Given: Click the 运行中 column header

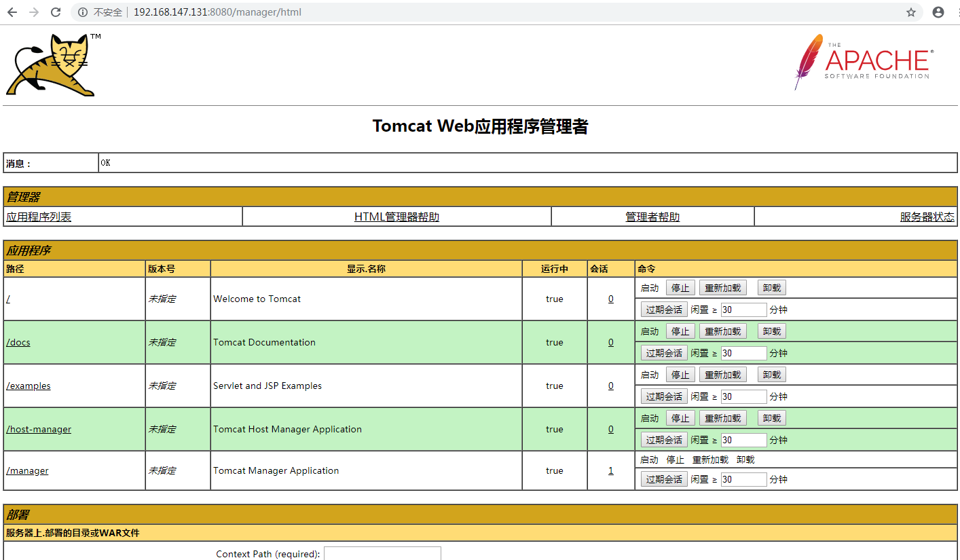Looking at the screenshot, I should [555, 269].
